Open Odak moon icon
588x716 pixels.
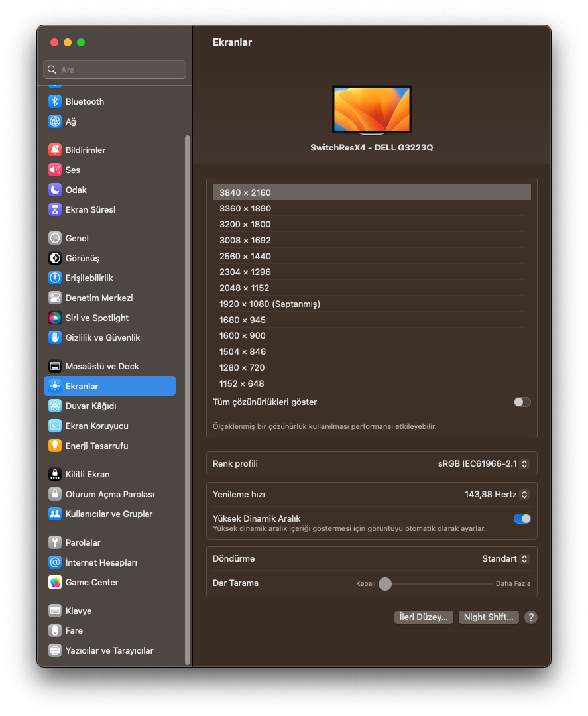pyautogui.click(x=55, y=190)
